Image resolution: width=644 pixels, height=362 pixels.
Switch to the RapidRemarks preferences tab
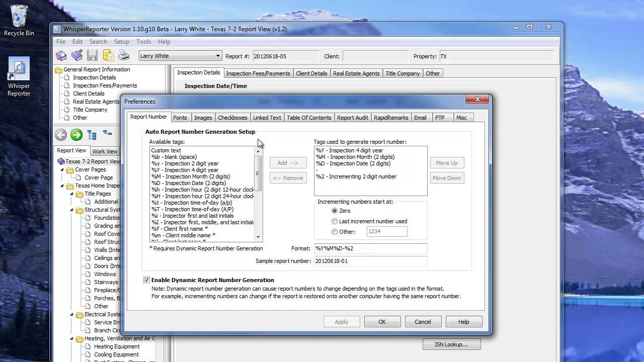point(391,118)
